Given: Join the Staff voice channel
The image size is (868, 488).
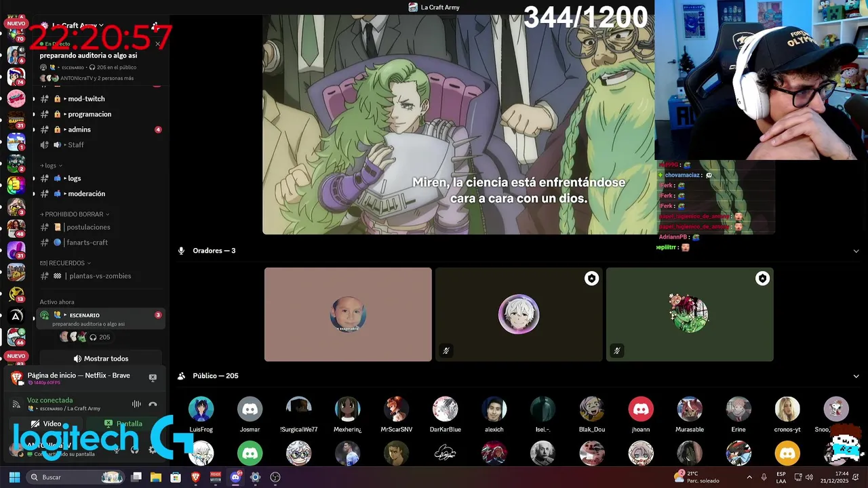Looking at the screenshot, I should tap(100, 145).
